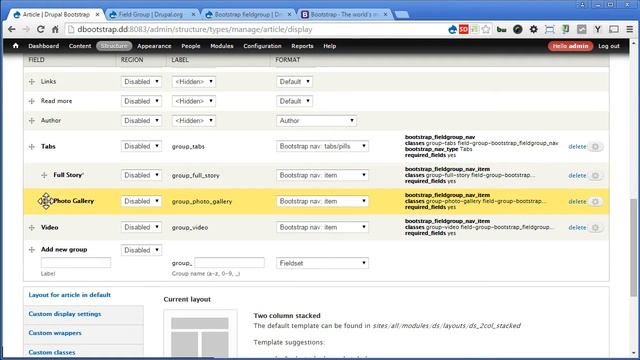Open the Fieldset format dropdown for new group

[322, 263]
